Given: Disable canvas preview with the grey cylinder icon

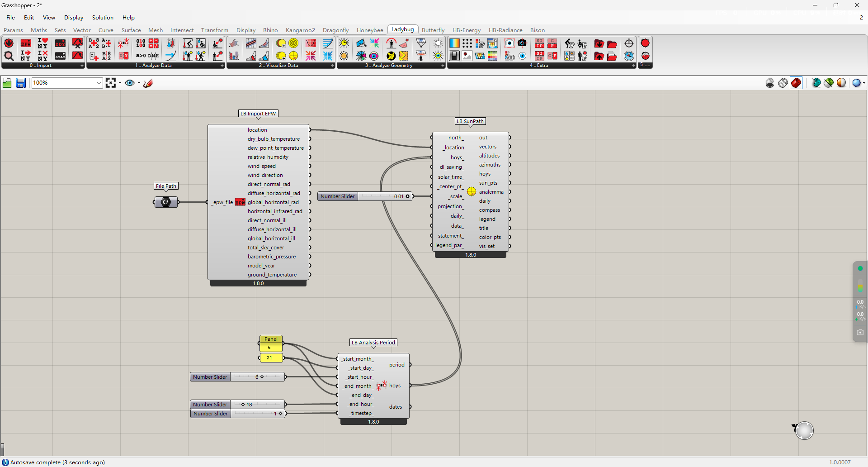Looking at the screenshot, I should pos(770,83).
